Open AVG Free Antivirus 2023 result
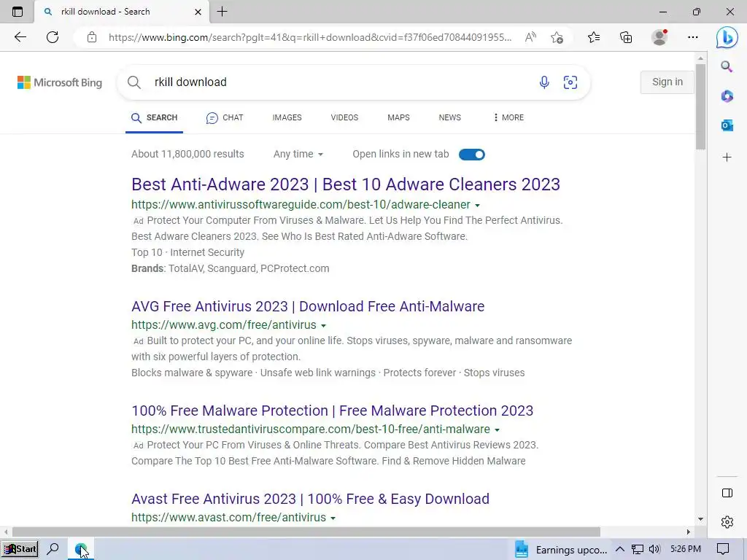 pos(308,306)
